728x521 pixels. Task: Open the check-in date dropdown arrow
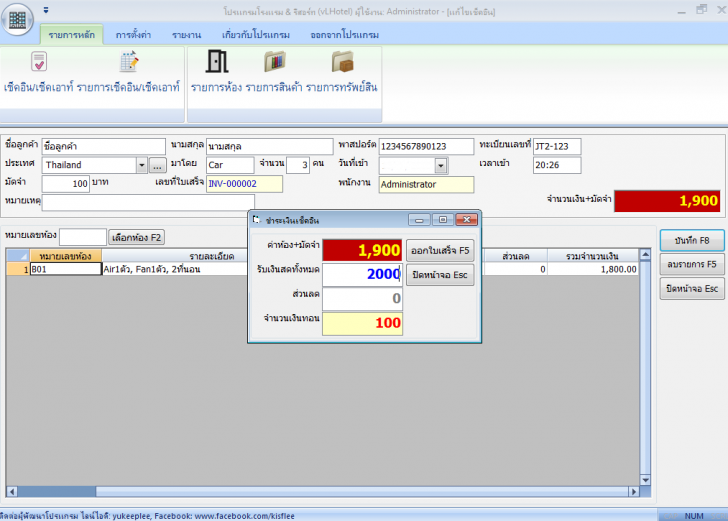point(441,165)
